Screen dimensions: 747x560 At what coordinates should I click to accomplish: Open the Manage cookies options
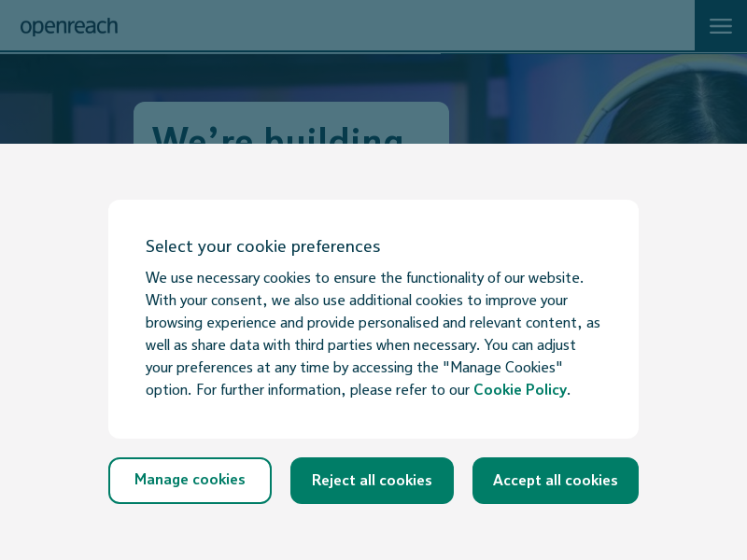(190, 481)
